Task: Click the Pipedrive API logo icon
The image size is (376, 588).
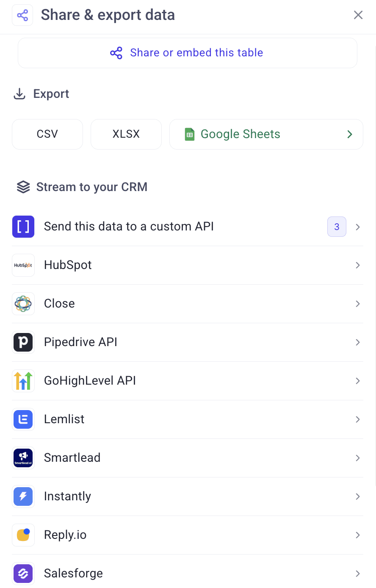Action: pyautogui.click(x=23, y=342)
